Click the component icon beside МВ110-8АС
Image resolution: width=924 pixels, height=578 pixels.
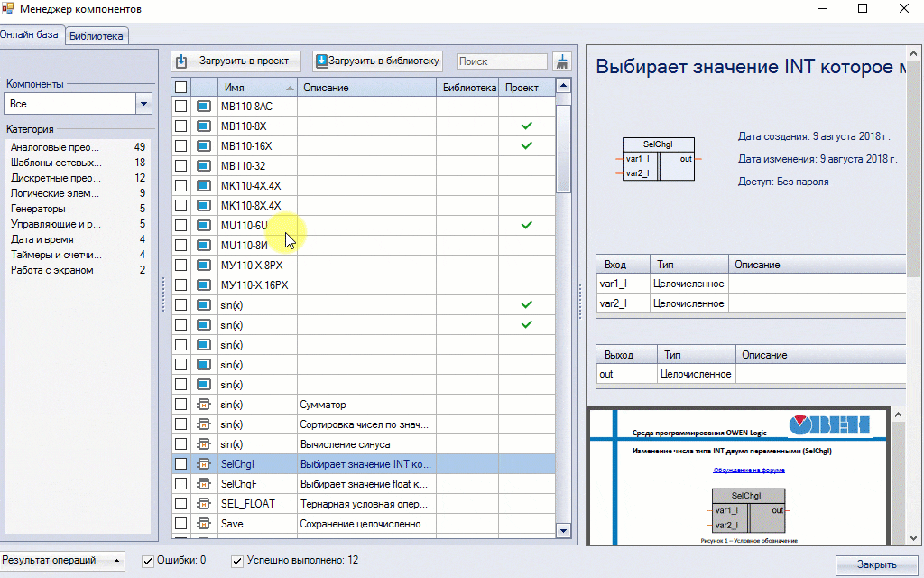coord(204,107)
